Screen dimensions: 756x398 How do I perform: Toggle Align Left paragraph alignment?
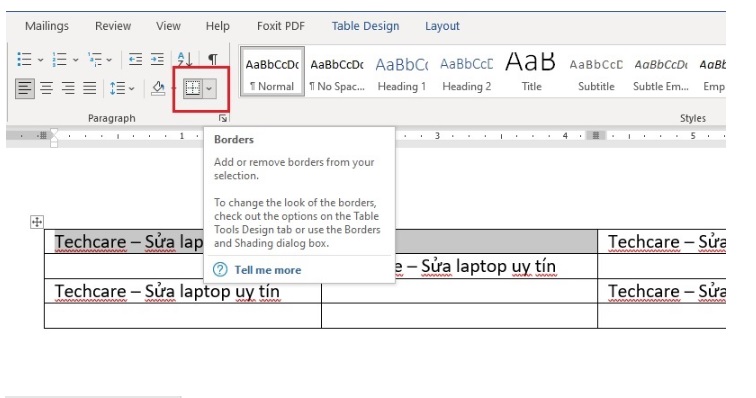click(x=24, y=88)
